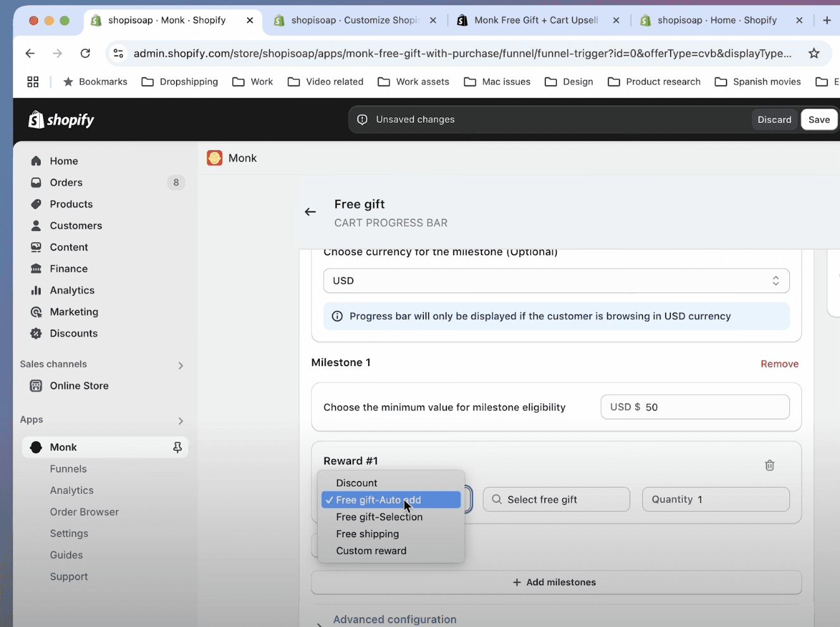This screenshot has width=840, height=627.
Task: Open the Product research bookmarks folder
Action: [x=654, y=82]
